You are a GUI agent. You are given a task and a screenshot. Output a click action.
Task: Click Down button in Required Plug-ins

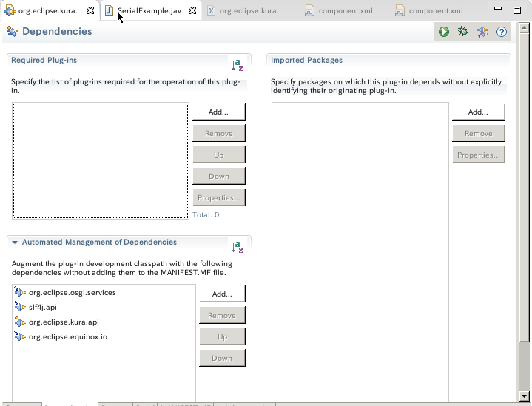pyautogui.click(x=218, y=176)
